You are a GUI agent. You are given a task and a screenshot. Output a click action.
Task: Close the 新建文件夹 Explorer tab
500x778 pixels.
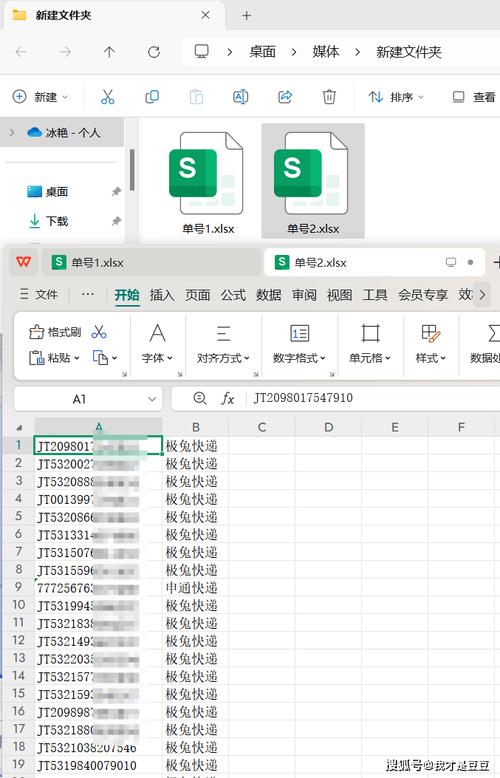click(205, 15)
